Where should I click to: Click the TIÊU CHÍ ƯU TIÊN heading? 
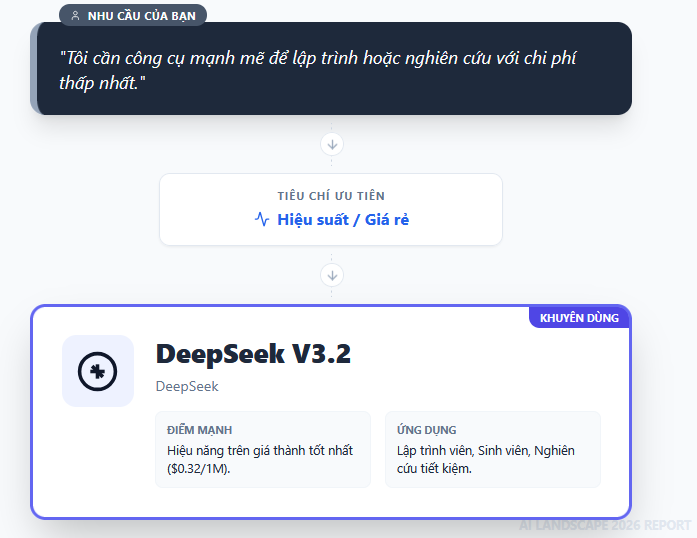331,196
